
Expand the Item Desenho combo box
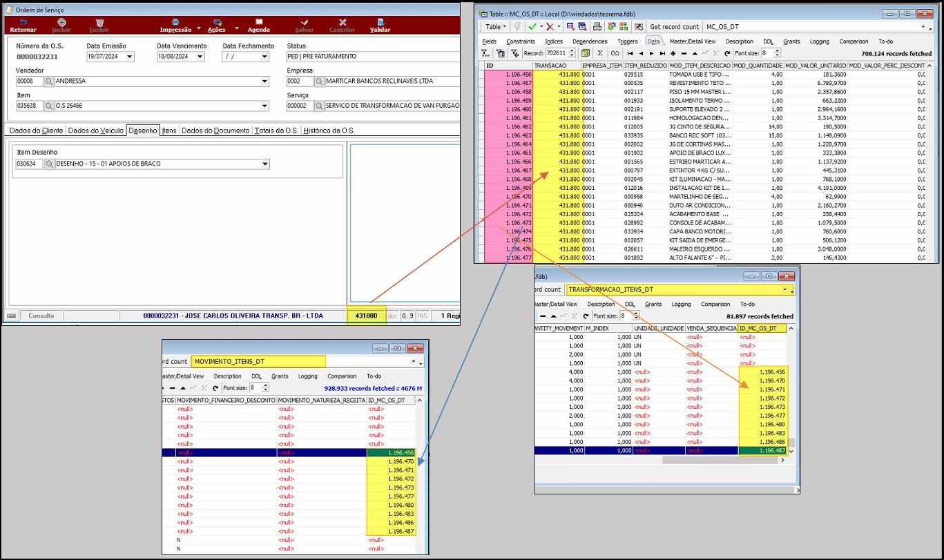[265, 164]
